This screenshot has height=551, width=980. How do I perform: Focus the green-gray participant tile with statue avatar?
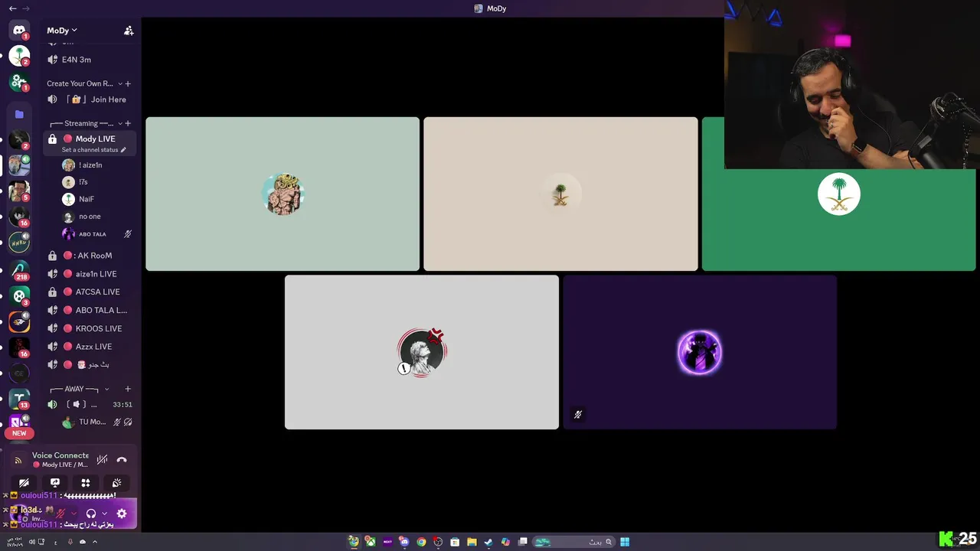283,194
